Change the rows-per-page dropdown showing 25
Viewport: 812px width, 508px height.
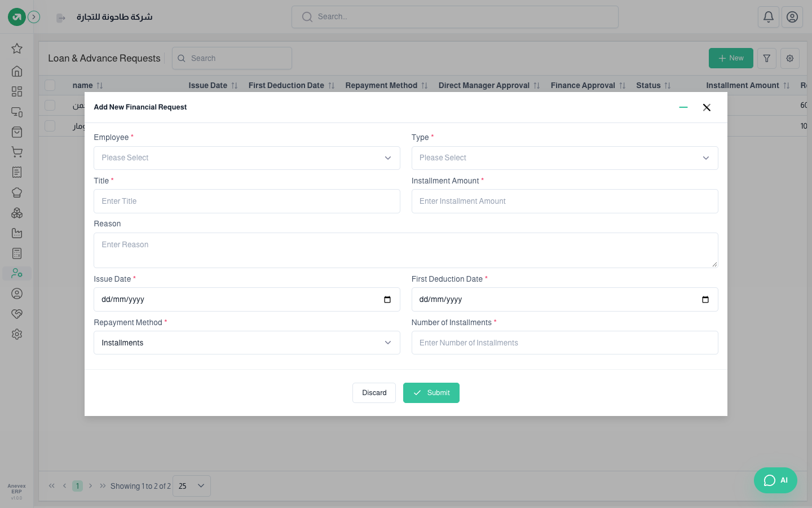click(192, 486)
